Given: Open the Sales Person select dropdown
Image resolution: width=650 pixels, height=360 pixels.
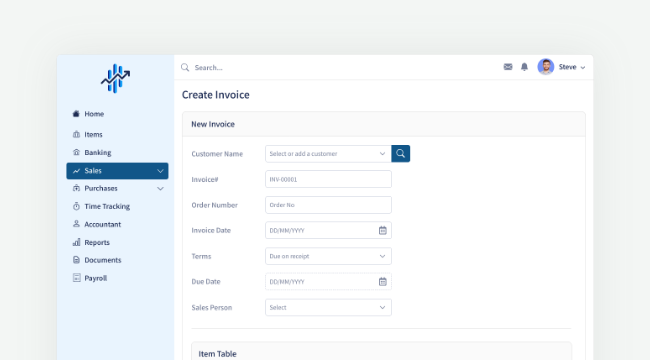Looking at the screenshot, I should 328,307.
